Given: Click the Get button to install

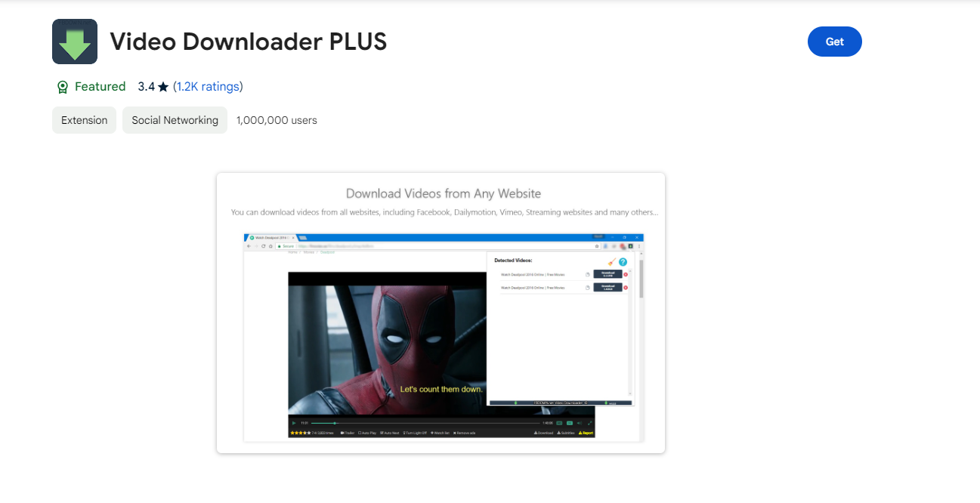Looking at the screenshot, I should 834,42.
